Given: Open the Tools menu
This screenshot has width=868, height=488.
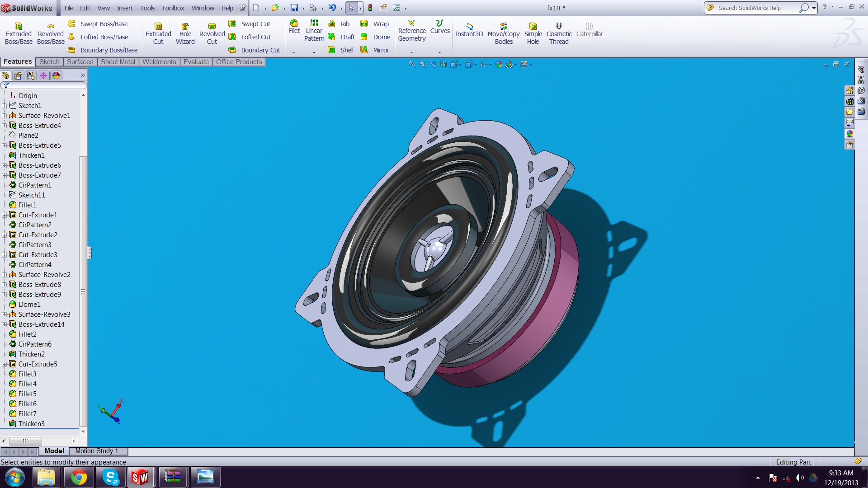Looking at the screenshot, I should tap(147, 8).
